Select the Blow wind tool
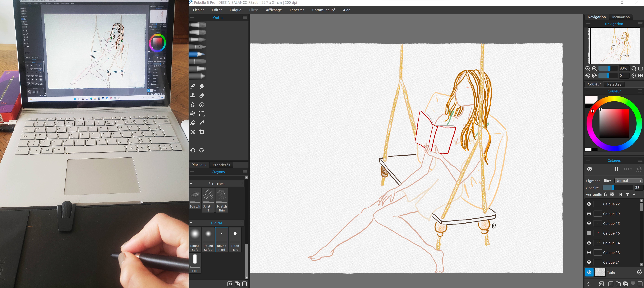Screen dimensions: 644x288 click(x=193, y=114)
